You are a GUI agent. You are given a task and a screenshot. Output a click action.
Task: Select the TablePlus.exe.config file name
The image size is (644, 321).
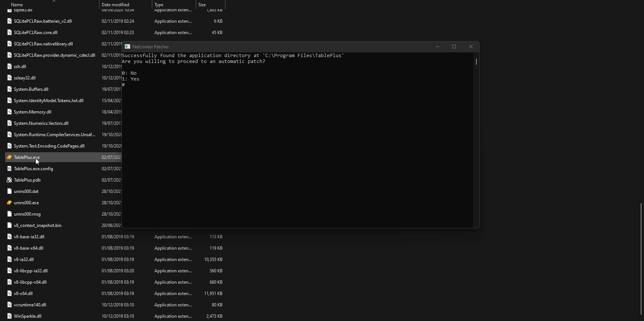(x=33, y=169)
